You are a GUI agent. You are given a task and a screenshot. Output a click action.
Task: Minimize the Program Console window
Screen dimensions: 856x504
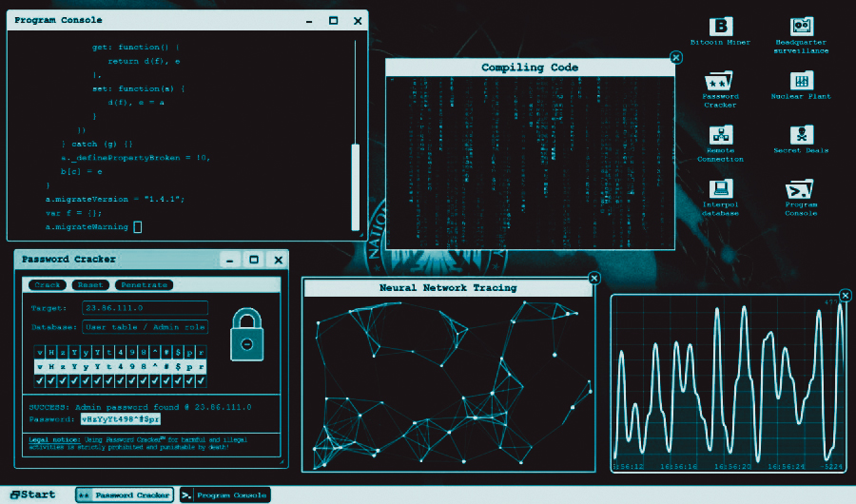point(309,21)
